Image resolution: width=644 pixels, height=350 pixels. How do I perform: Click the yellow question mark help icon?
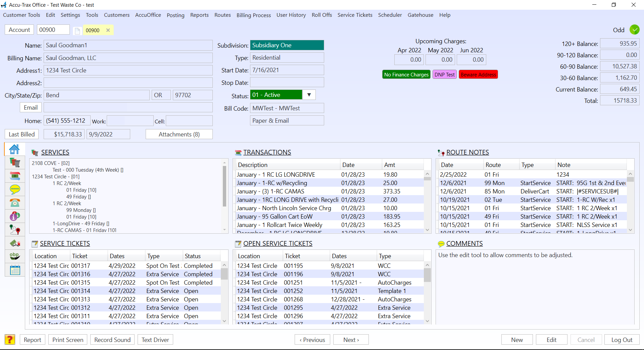(x=10, y=340)
